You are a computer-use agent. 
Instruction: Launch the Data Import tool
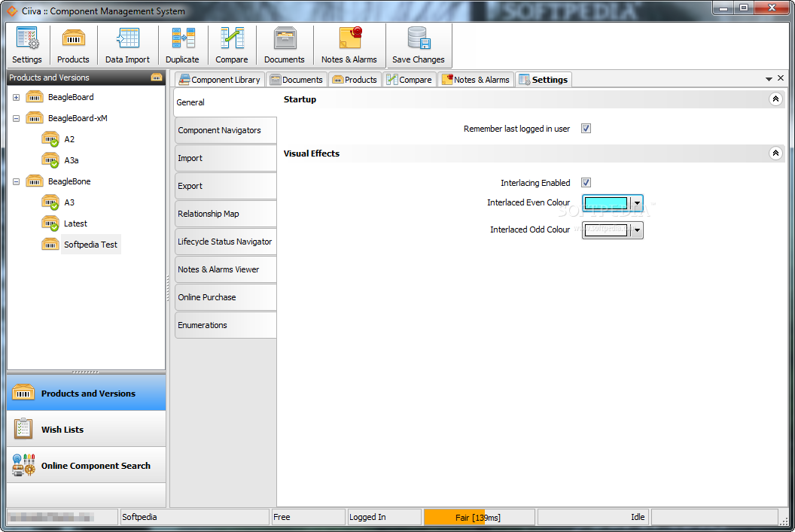127,46
